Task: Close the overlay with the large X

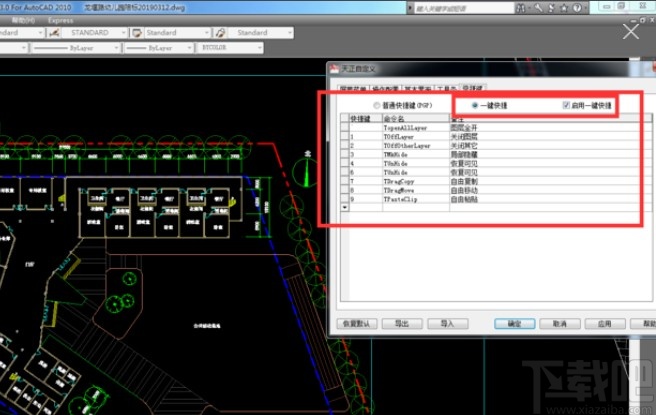Action: (631, 31)
